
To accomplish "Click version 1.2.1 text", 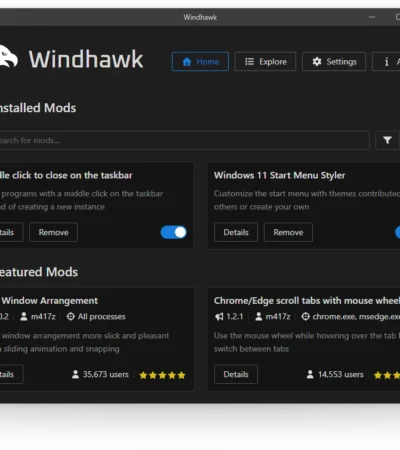I will pos(235,317).
